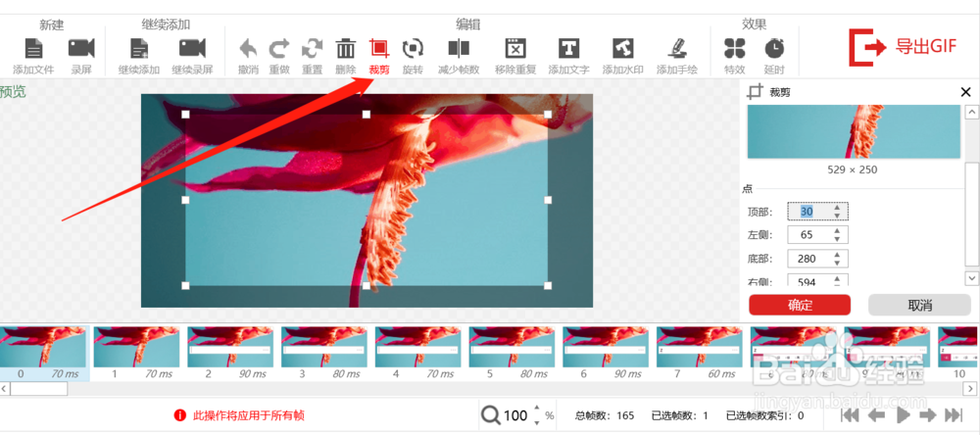The image size is (980, 435).
Task: Delete frame with 删除 trash icon
Action: pyautogui.click(x=346, y=48)
